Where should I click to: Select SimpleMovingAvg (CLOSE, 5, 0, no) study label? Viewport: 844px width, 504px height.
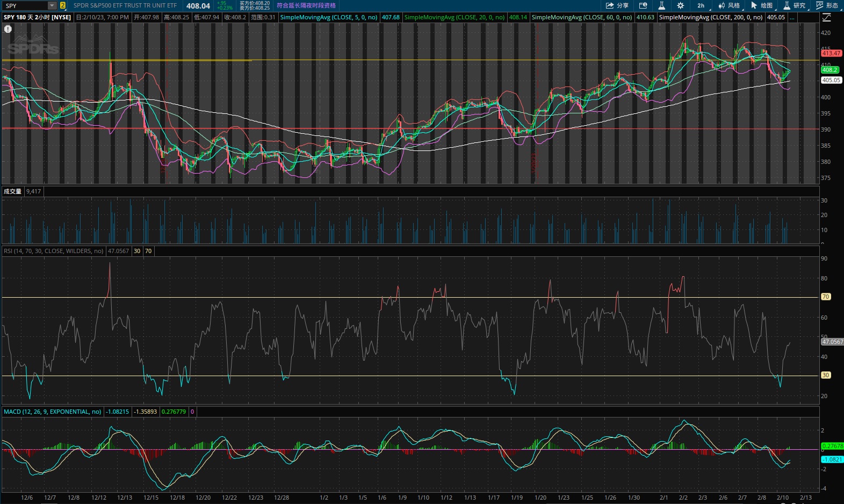[x=329, y=17]
